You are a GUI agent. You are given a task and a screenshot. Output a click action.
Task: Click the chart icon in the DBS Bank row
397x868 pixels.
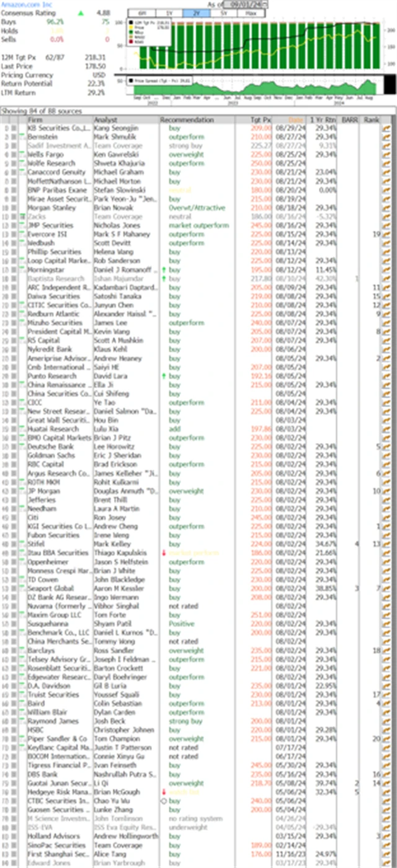386,773
